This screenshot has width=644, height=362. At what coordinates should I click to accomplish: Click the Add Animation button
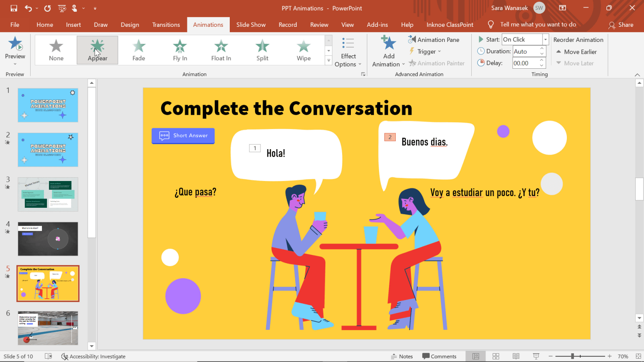coord(388,50)
